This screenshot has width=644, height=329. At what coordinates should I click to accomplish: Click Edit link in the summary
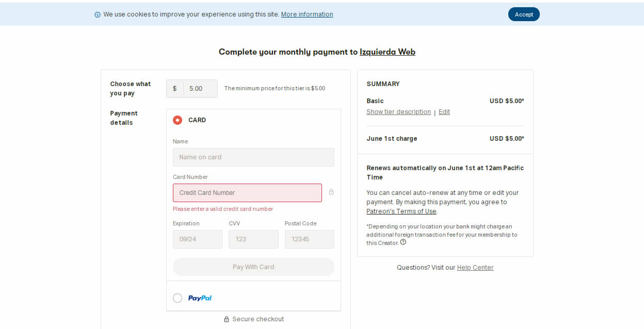[x=444, y=112]
